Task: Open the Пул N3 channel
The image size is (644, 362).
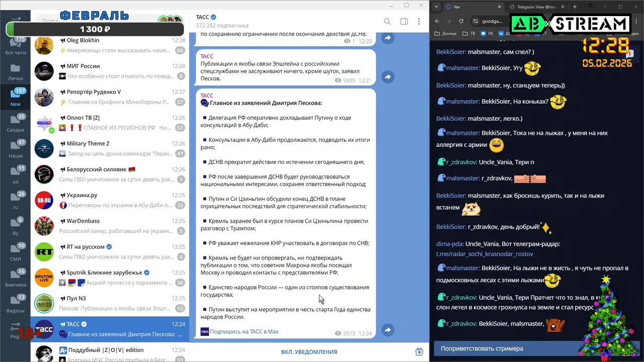Action: [x=110, y=303]
